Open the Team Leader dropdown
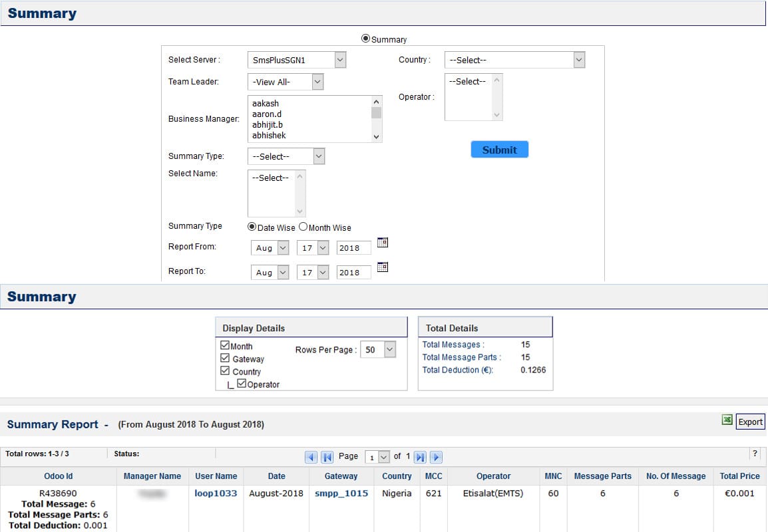The height and width of the screenshot is (532, 768). tap(286, 82)
